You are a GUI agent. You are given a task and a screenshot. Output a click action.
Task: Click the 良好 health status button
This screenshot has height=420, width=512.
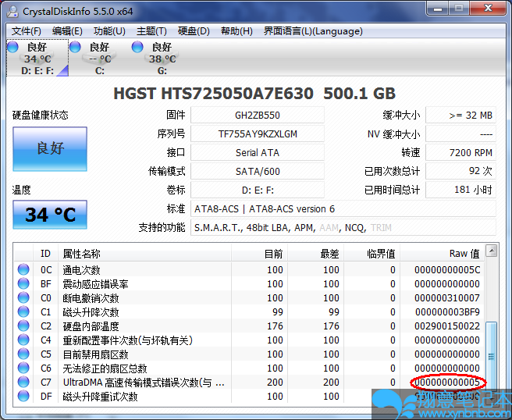(x=50, y=149)
